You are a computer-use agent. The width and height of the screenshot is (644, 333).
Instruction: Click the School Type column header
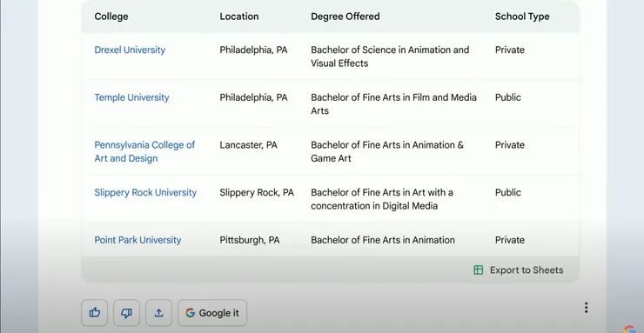click(x=522, y=17)
